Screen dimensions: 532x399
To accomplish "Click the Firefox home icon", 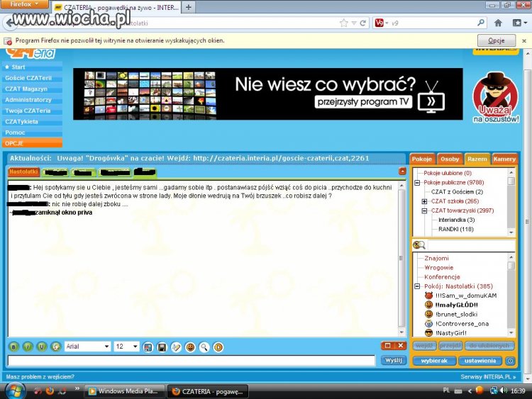I will click(498, 23).
